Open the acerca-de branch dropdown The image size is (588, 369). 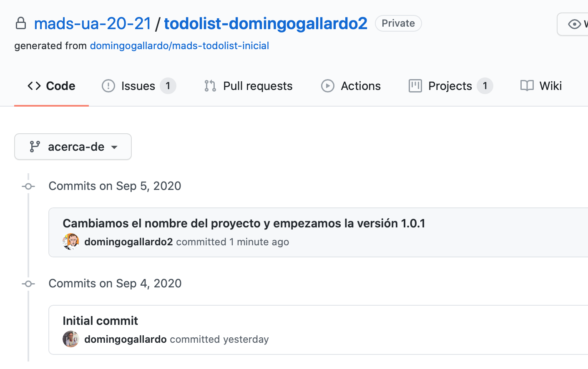73,147
